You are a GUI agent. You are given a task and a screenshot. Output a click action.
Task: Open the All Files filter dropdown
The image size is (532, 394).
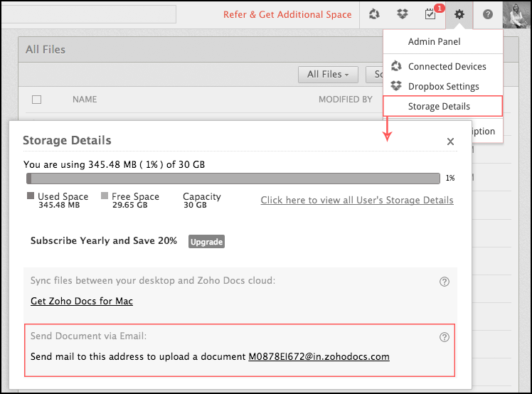click(x=328, y=75)
